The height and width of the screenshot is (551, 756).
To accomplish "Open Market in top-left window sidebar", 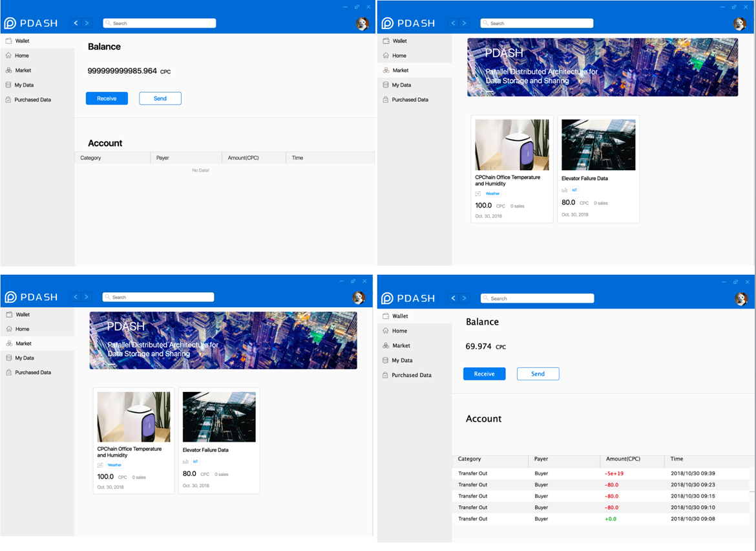I will click(x=37, y=70).
